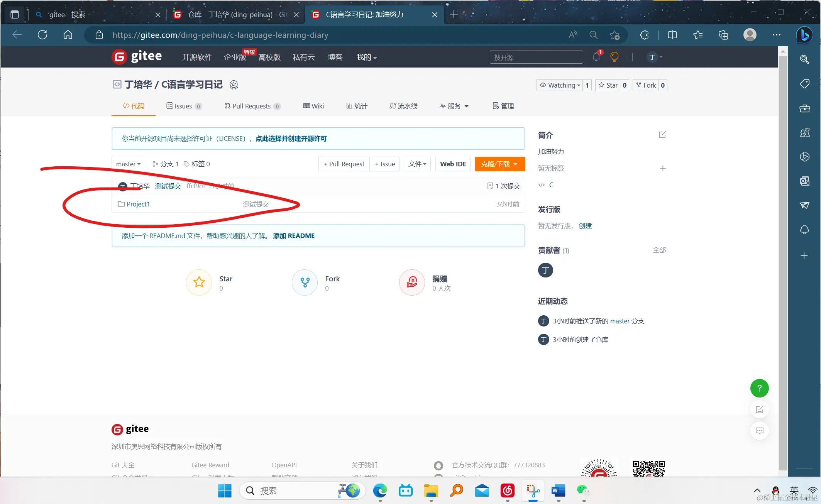Click the notification bell icon

coord(596,57)
